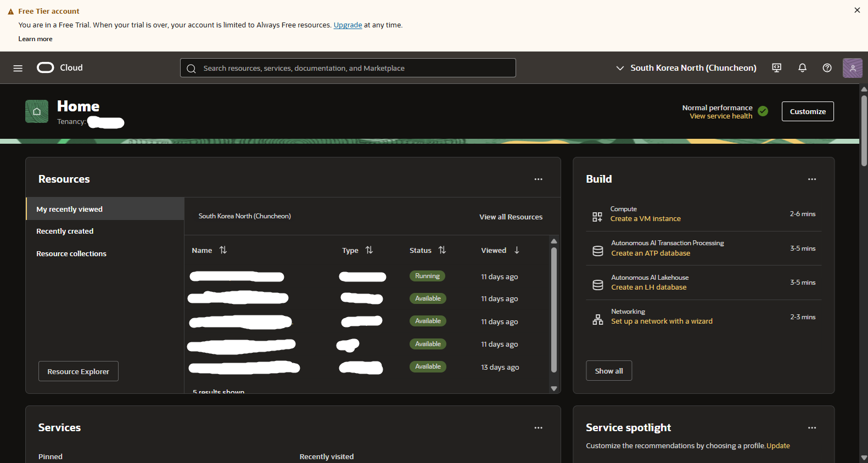Click the page scroll-down arrow

point(864,458)
